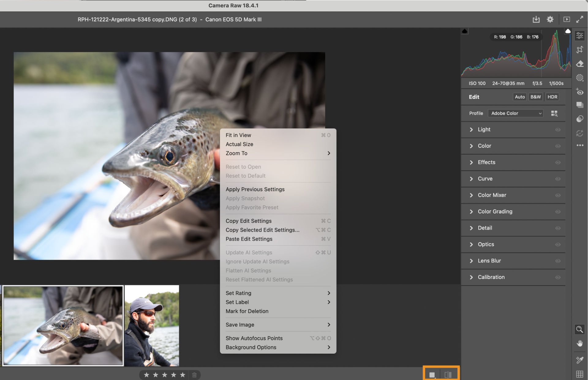Switch to single view mode icon
Viewport: 588px width, 380px height.
point(432,375)
